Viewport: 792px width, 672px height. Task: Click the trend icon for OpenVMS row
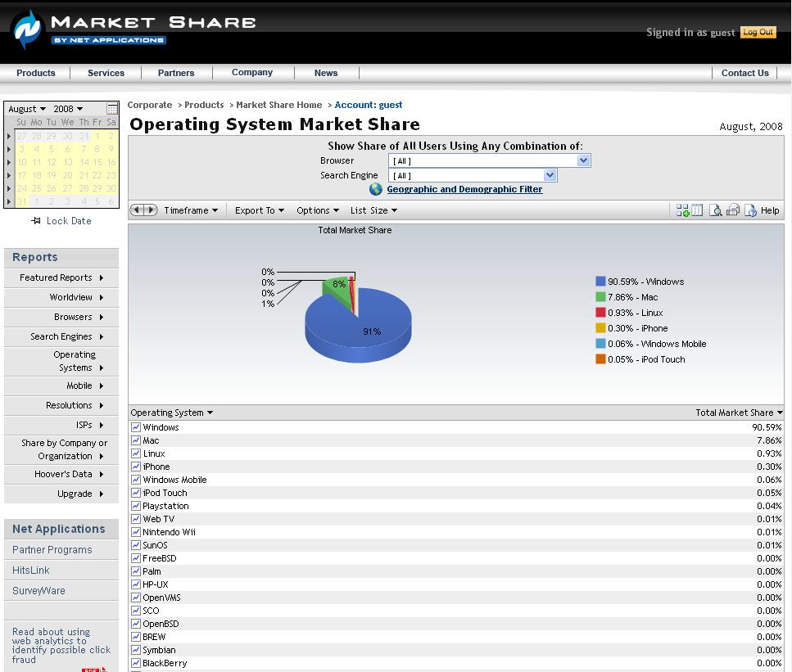click(136, 598)
